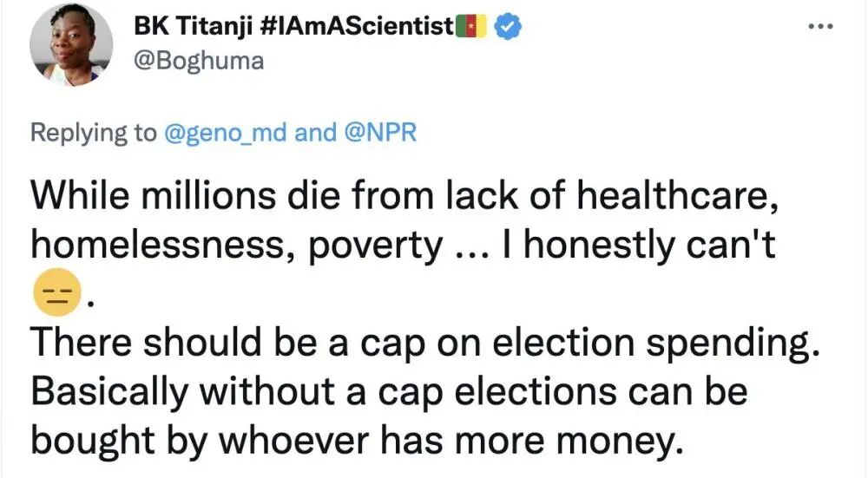The height and width of the screenshot is (478, 868).
Task: Click the word "and" between the mentions
Action: click(x=314, y=133)
